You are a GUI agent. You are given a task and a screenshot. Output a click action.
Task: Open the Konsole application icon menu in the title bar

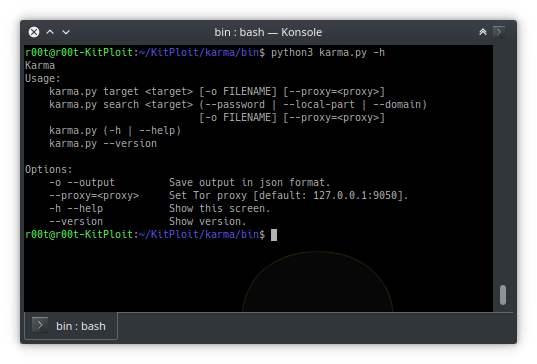click(x=499, y=32)
